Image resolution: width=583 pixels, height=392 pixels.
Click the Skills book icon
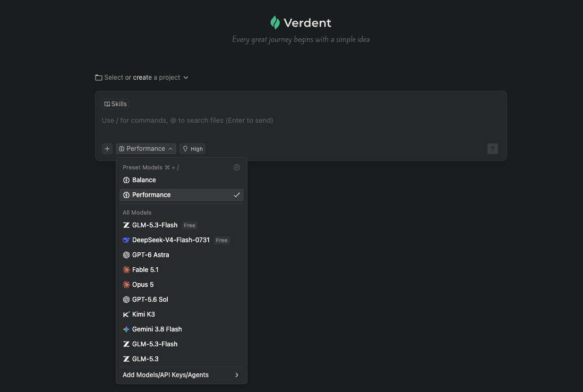pyautogui.click(x=107, y=104)
